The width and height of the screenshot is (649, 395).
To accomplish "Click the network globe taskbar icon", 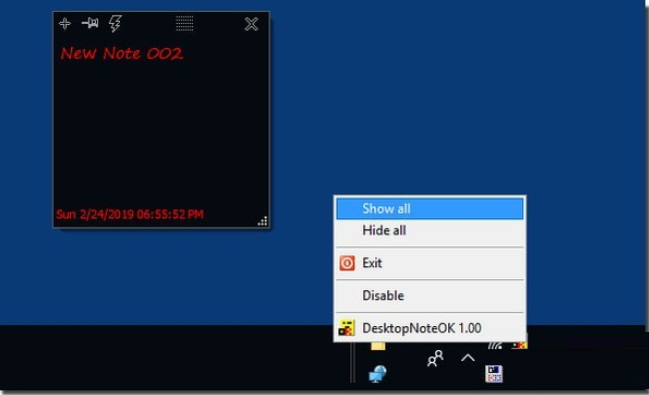I will point(377,374).
